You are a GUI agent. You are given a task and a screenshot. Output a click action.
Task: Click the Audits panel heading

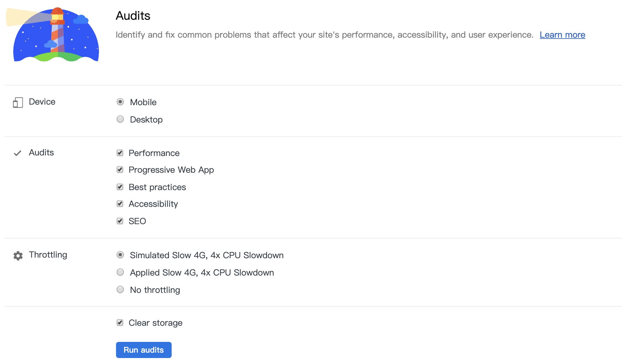tap(133, 16)
